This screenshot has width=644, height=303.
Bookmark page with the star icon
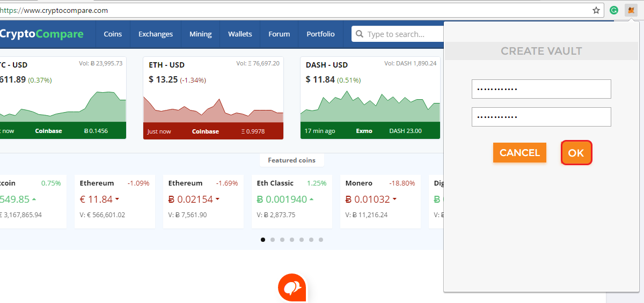596,10
